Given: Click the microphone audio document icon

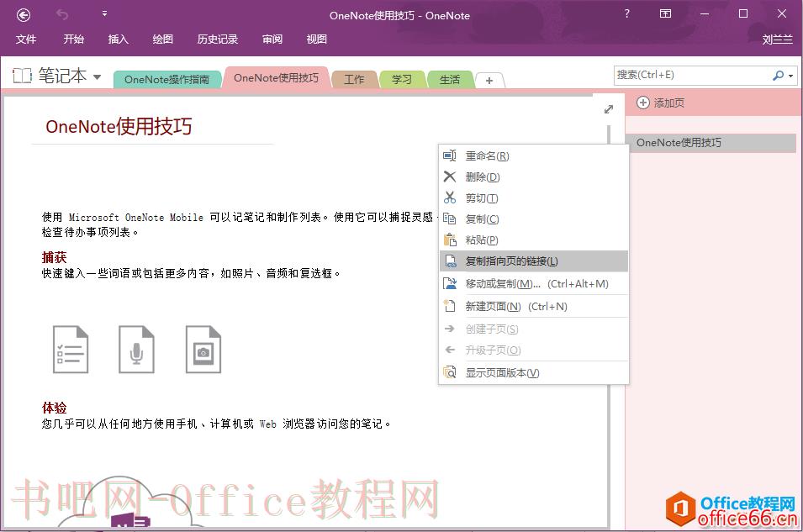Looking at the screenshot, I should [x=136, y=350].
